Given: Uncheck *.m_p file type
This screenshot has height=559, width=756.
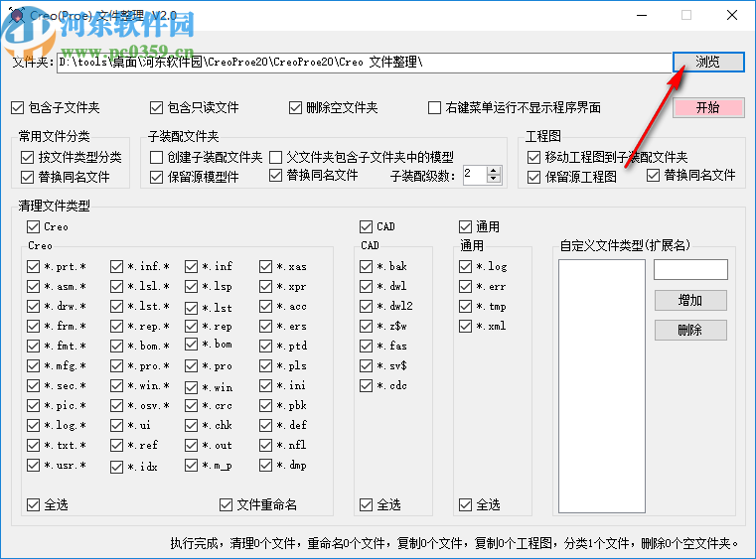Looking at the screenshot, I should [192, 465].
